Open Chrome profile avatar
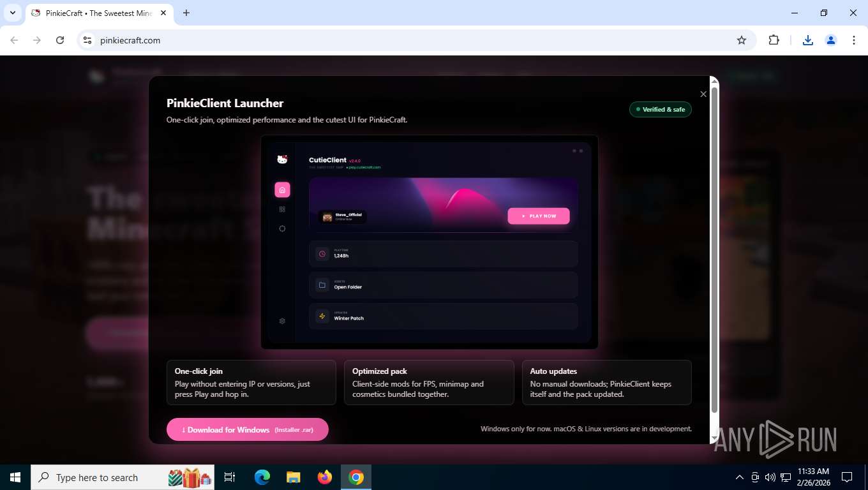Viewport: 868px width, 490px height. click(831, 40)
